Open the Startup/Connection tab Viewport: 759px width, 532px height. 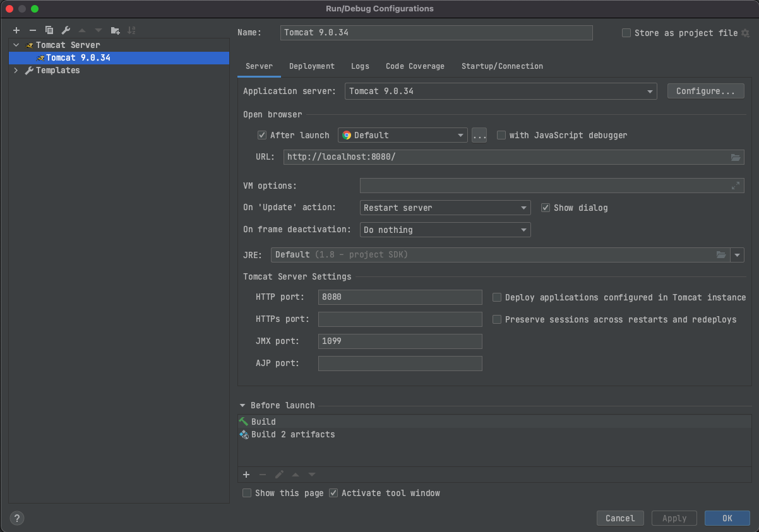[x=502, y=66]
